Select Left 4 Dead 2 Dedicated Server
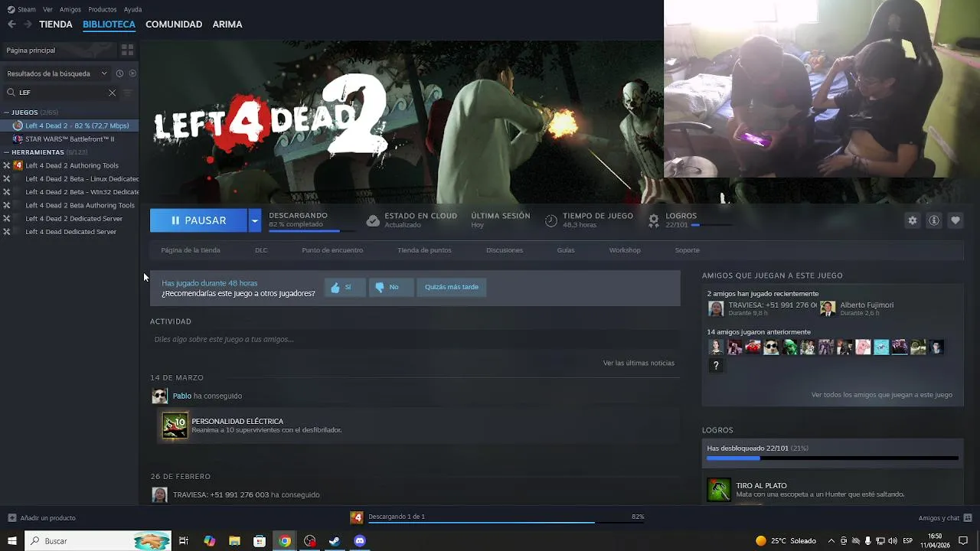Viewport: 980px width, 551px height. click(70, 219)
